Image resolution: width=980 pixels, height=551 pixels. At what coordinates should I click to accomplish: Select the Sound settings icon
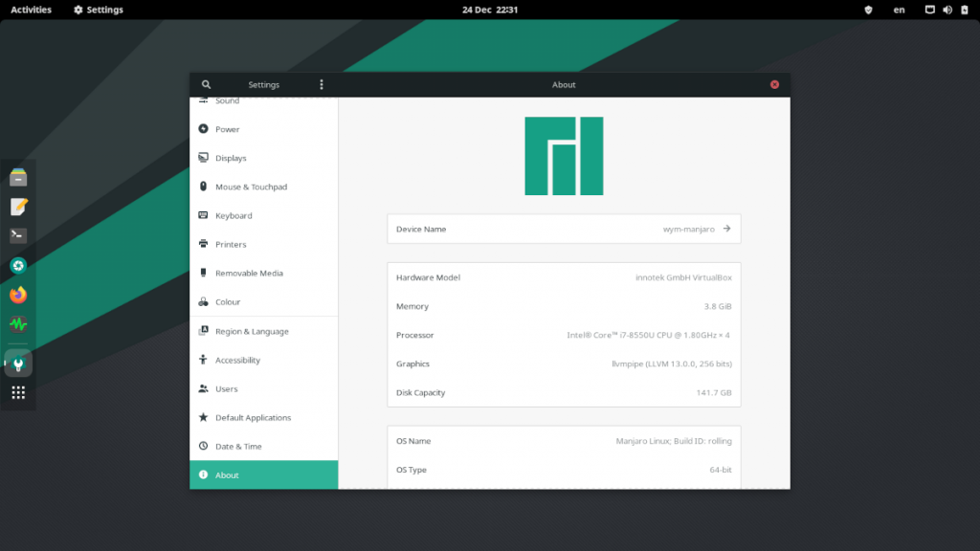(x=202, y=99)
